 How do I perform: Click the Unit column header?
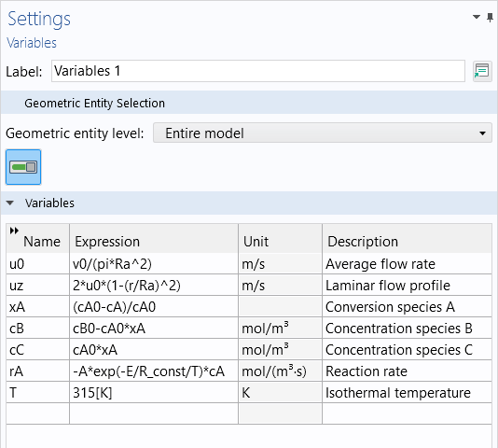pos(280,239)
